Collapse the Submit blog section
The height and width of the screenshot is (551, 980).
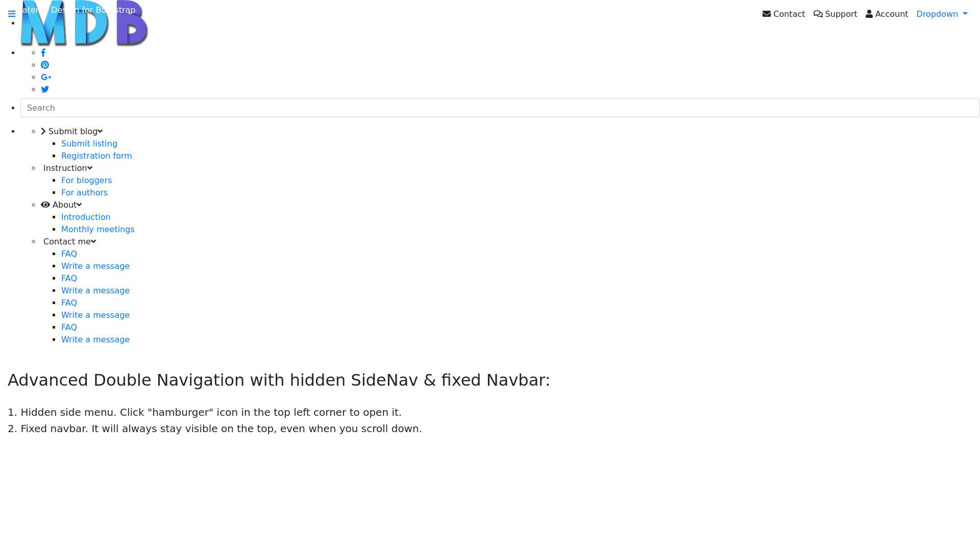pyautogui.click(x=72, y=131)
